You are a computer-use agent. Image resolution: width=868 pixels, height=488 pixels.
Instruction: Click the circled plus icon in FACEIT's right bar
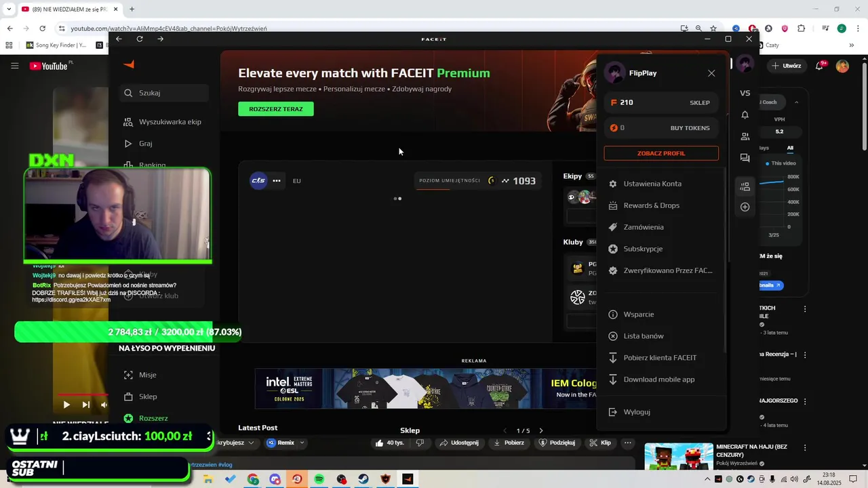pyautogui.click(x=745, y=207)
